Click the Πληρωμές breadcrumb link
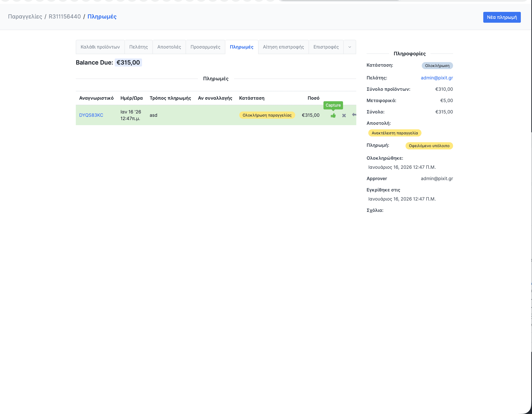532x414 pixels. point(102,17)
